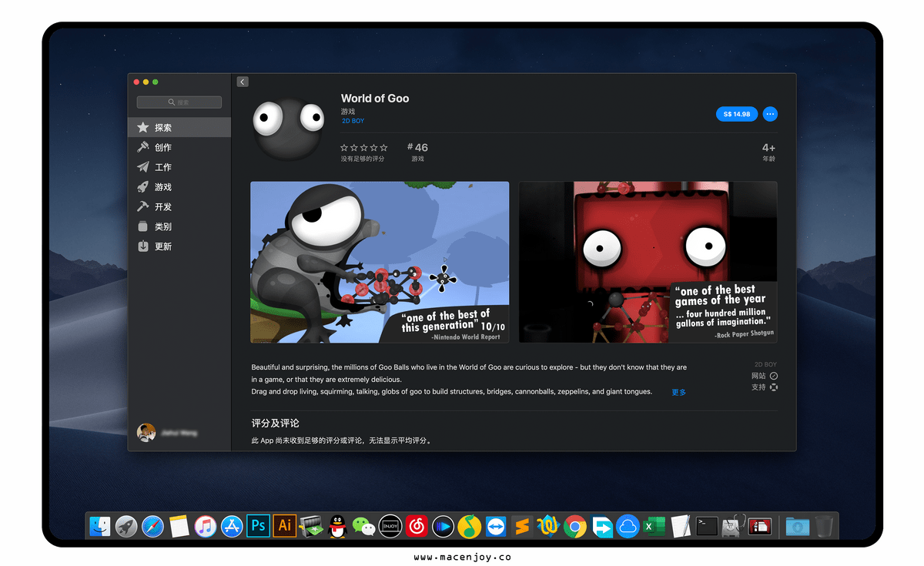Open the blue cloud Dock icon
924x566 pixels.
coord(628,526)
